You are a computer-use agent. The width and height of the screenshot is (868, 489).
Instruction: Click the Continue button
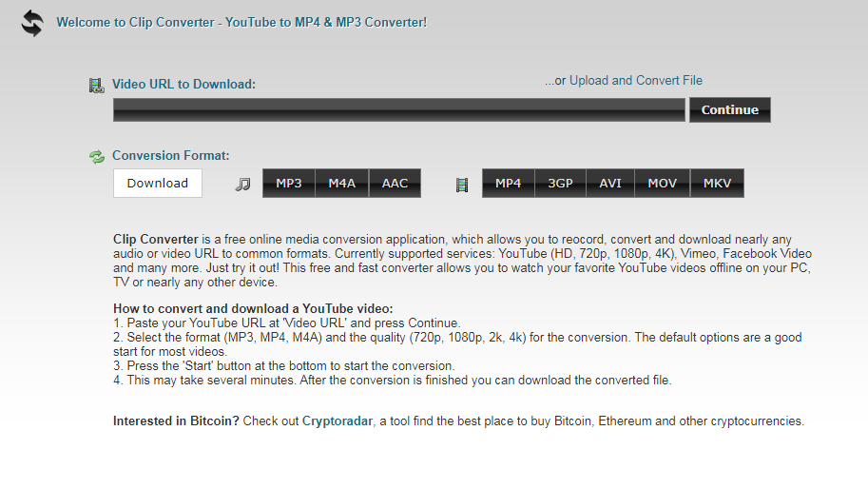coord(729,109)
